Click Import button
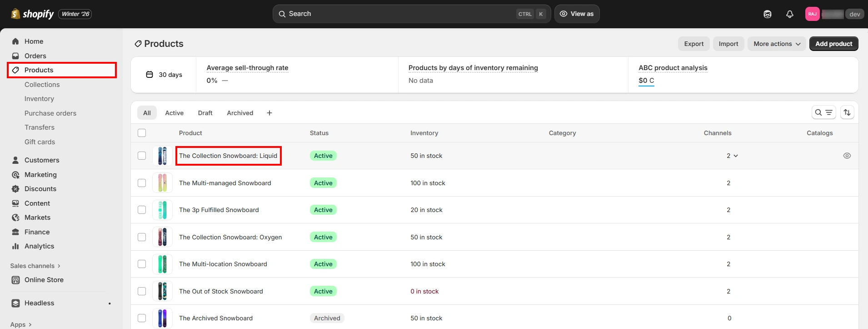 (728, 44)
